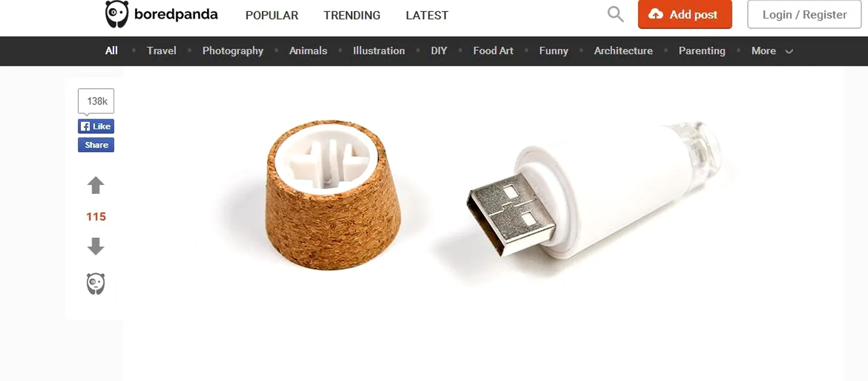Share the post on Facebook
The width and height of the screenshot is (868, 381).
click(96, 145)
